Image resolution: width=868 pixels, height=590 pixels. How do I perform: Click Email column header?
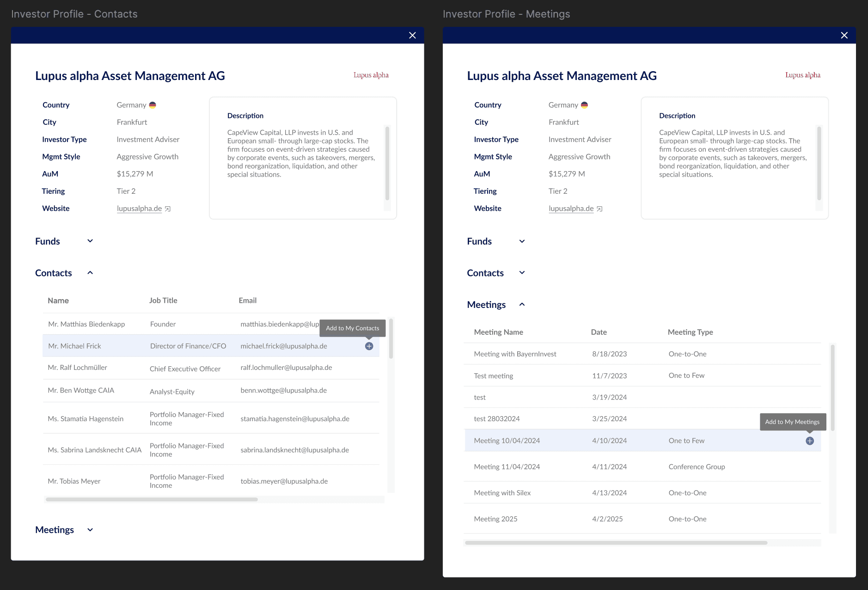tap(247, 301)
